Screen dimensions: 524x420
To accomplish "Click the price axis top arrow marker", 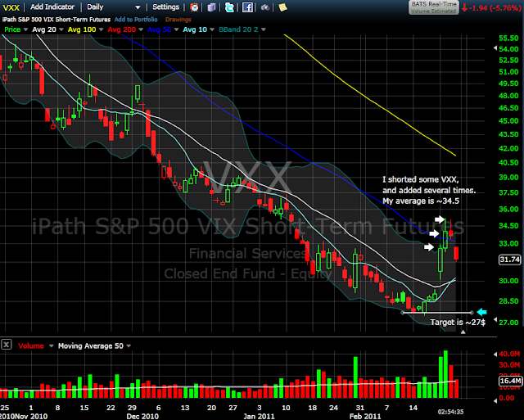I will pyautogui.click(x=495, y=48).
